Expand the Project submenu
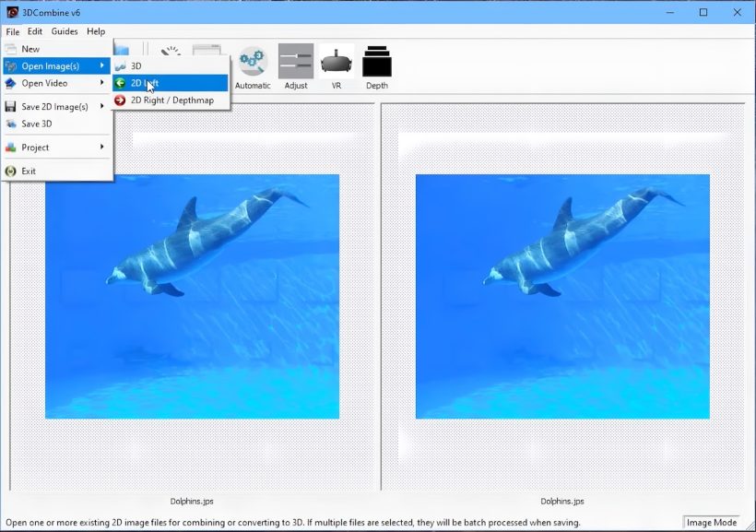Viewport: 756px width, 532px height. tap(34, 147)
